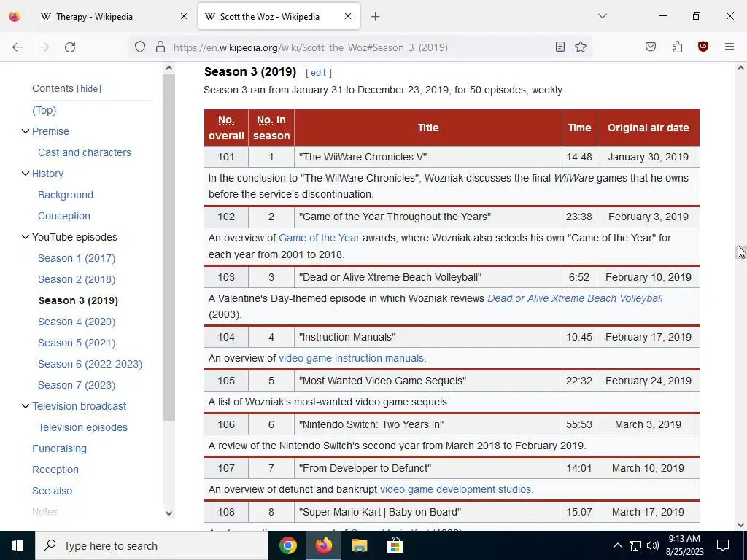Go to Background section

[x=65, y=195]
